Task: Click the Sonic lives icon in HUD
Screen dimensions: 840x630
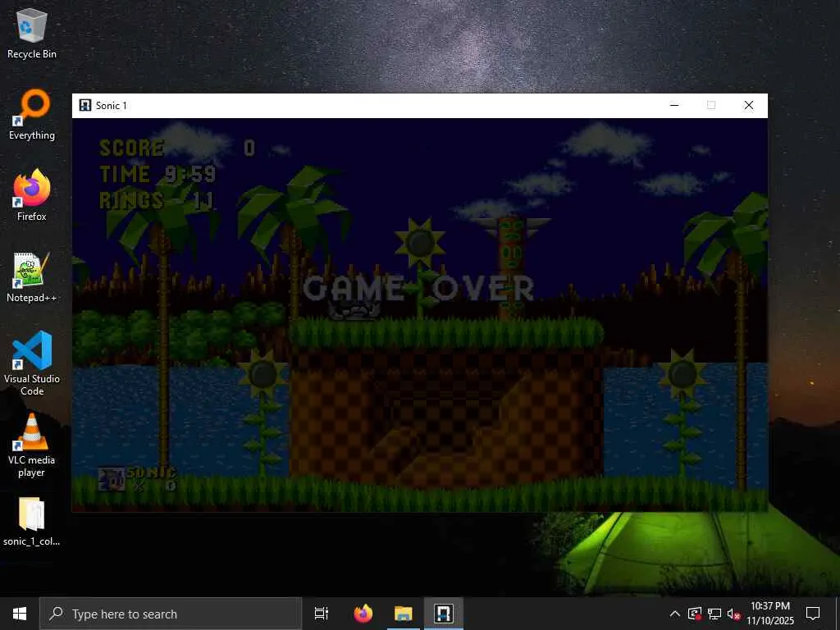Action: pos(112,479)
